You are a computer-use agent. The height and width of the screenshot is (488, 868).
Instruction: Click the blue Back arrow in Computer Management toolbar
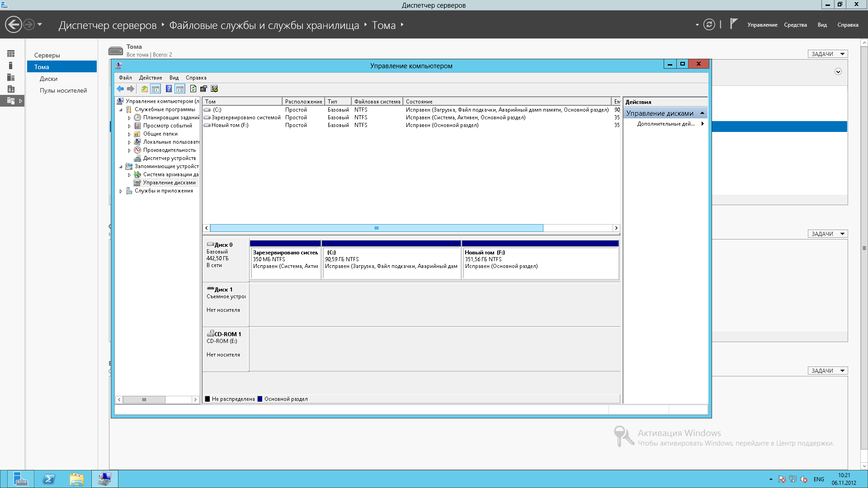click(120, 89)
